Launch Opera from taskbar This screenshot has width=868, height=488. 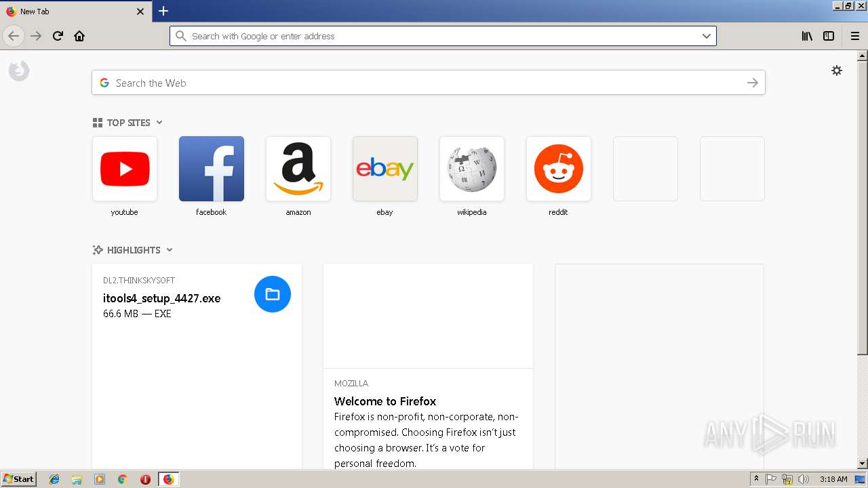click(x=145, y=479)
